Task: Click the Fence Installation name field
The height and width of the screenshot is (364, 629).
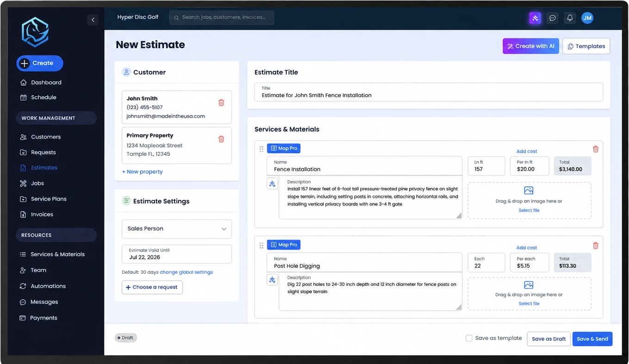Action: (364, 166)
